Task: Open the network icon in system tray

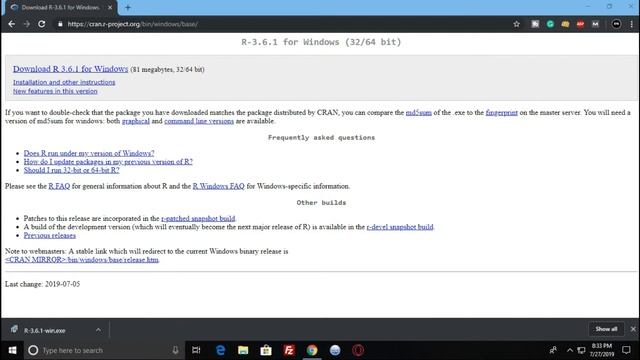Action: point(581,350)
